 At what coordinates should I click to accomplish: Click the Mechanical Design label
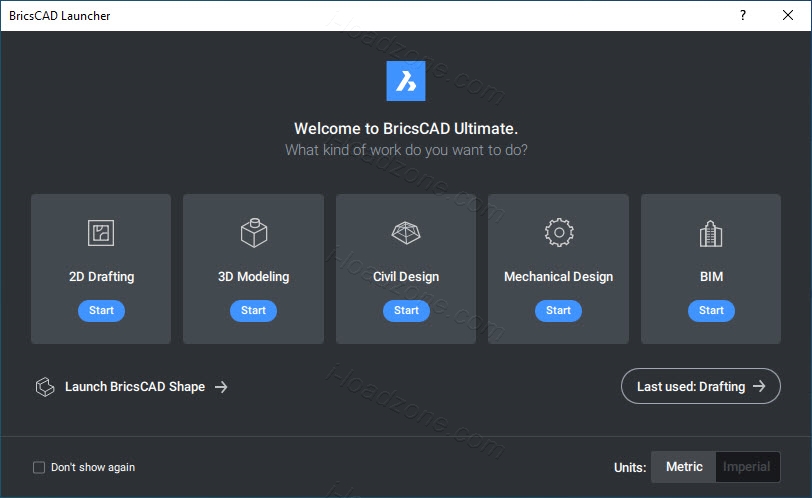click(558, 277)
